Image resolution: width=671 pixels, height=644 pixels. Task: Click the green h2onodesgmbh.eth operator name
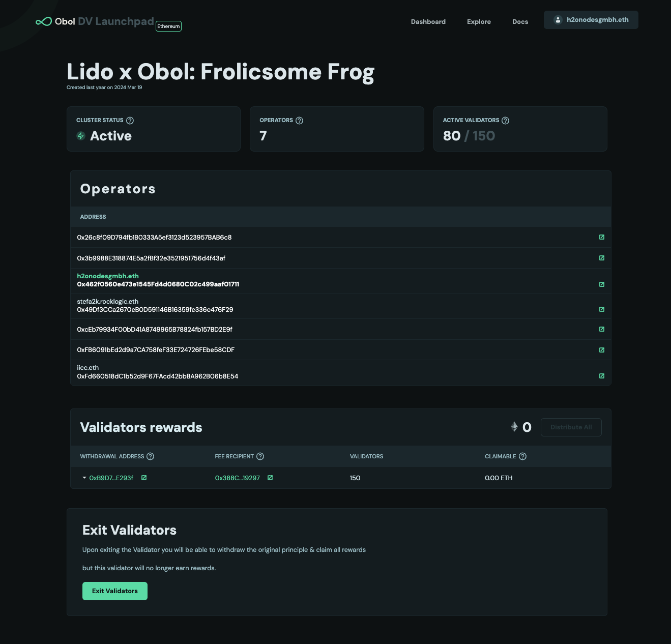(108, 276)
